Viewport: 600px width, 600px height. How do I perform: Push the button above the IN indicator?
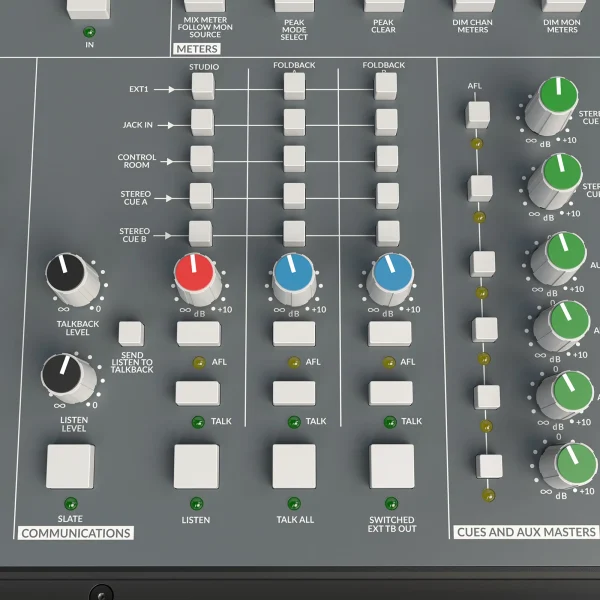[x=88, y=8]
